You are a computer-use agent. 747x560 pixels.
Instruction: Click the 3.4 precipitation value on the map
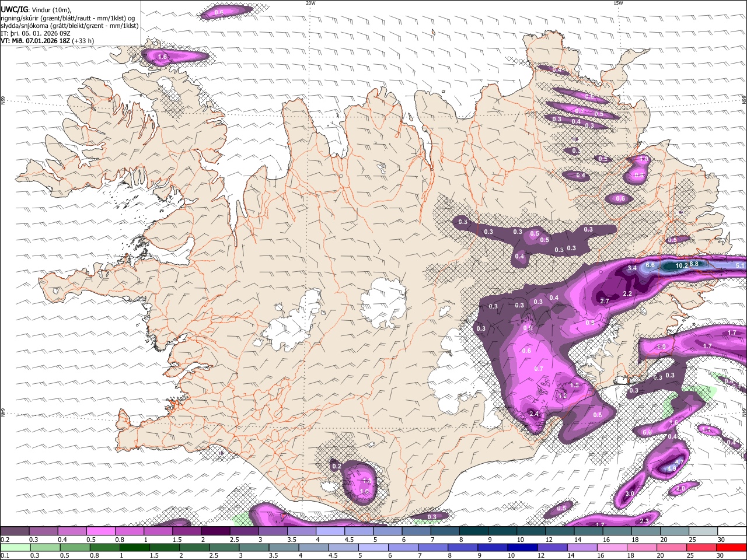point(632,268)
